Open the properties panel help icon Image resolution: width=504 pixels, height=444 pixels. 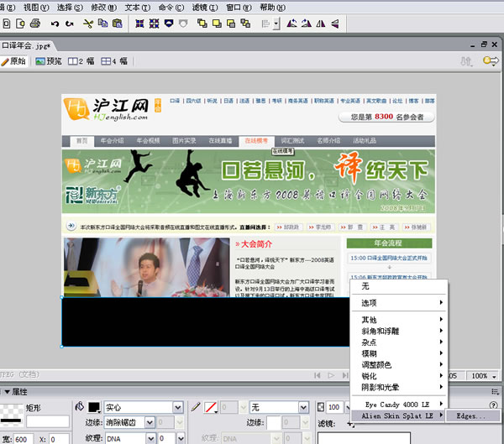point(493,405)
